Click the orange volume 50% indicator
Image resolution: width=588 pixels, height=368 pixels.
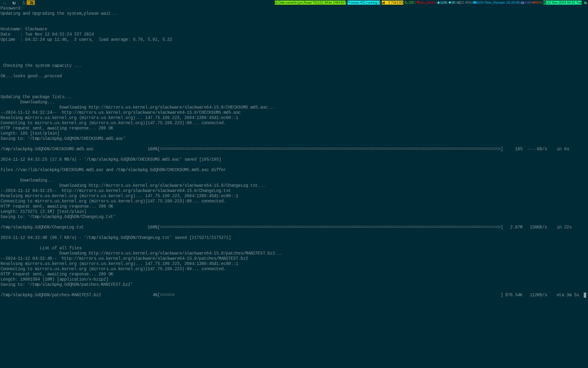pyautogui.click(x=537, y=2)
